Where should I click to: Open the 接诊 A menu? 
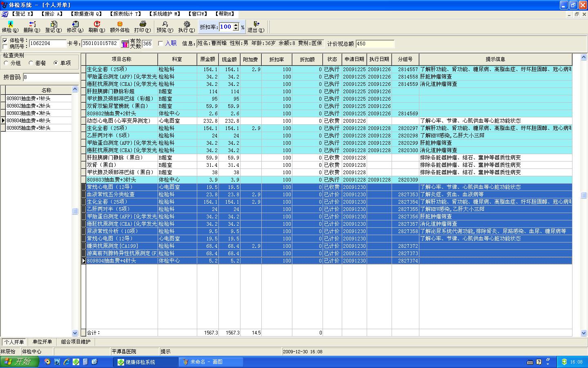point(51,14)
